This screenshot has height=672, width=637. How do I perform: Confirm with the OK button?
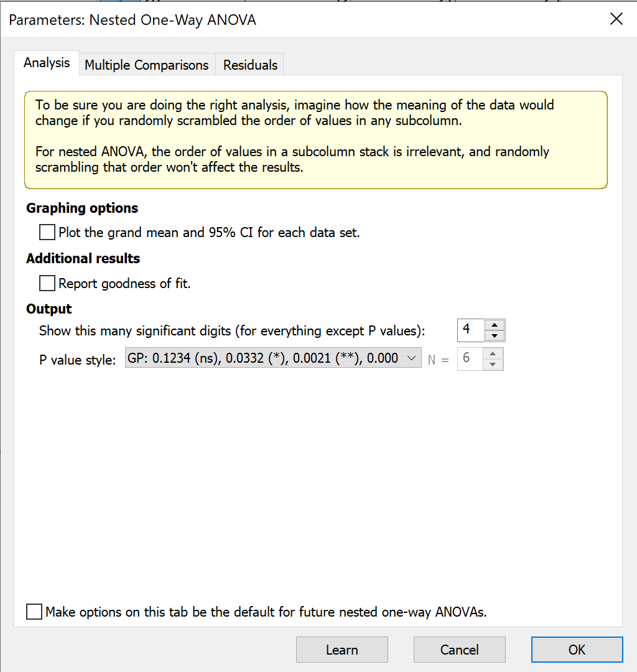pos(577,650)
